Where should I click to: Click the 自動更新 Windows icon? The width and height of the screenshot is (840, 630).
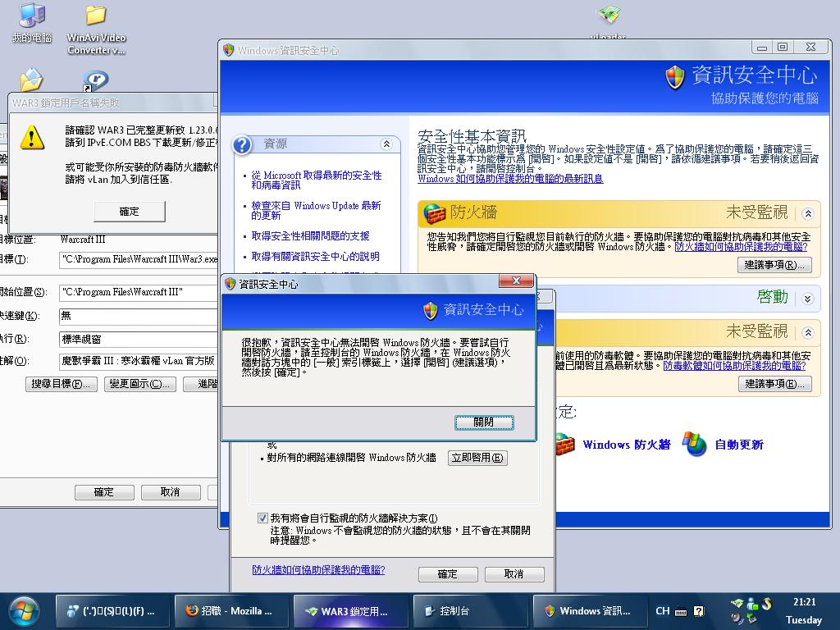pos(695,444)
